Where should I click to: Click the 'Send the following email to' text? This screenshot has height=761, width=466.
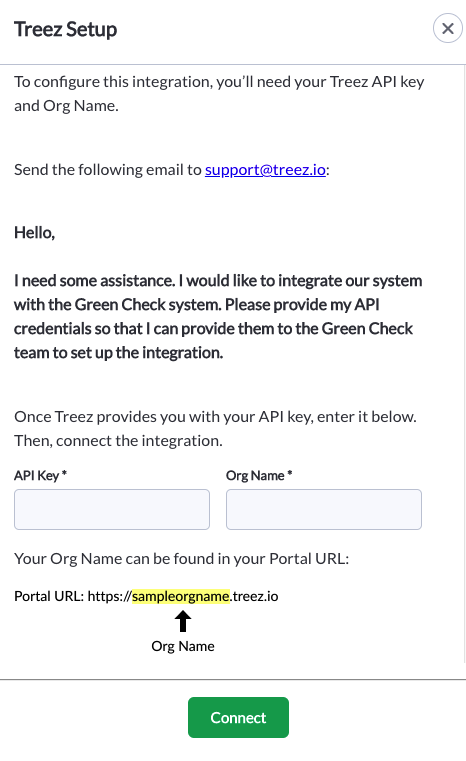coord(108,170)
